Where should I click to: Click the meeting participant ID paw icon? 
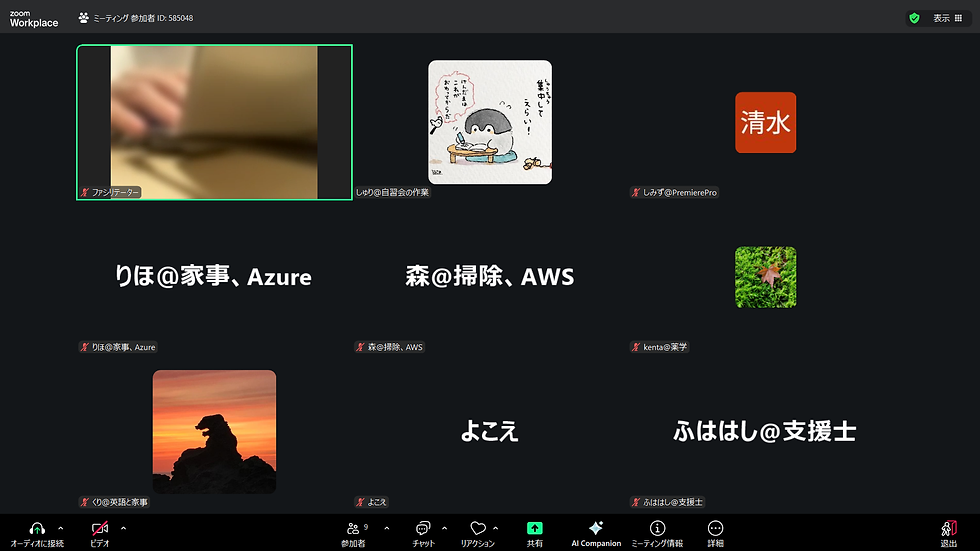[x=84, y=18]
